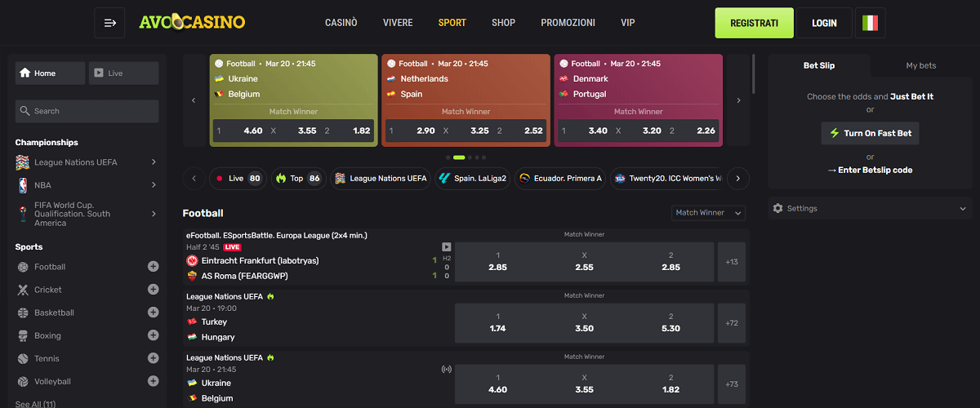Screen dimensions: 980x408
Task: Select draw odds 3.50 Turkey–Hungary
Action: (584, 322)
